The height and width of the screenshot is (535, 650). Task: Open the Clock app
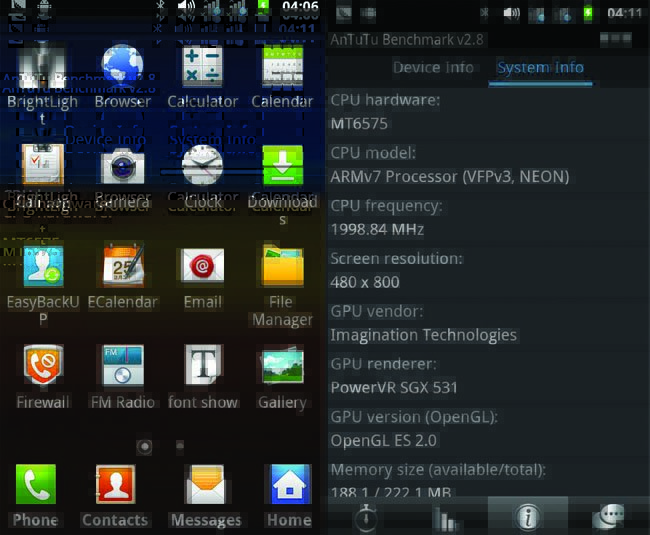(x=202, y=165)
